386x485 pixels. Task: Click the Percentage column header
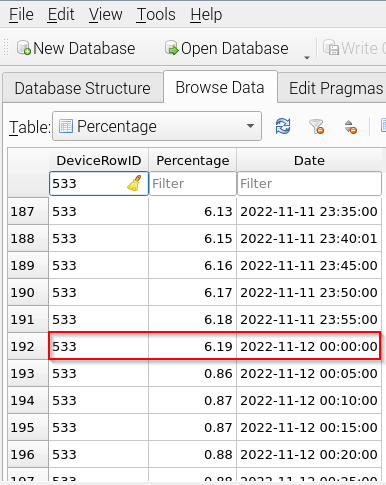pyautogui.click(x=193, y=160)
